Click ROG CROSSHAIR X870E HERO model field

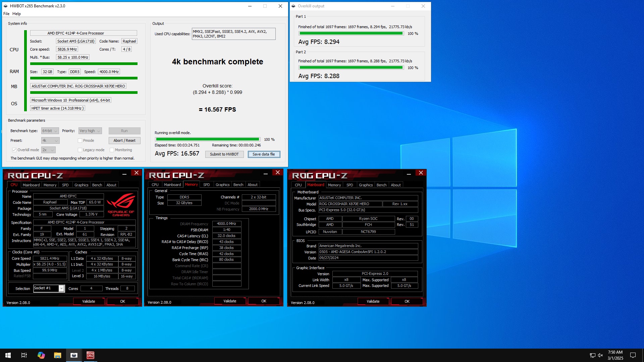(350, 204)
